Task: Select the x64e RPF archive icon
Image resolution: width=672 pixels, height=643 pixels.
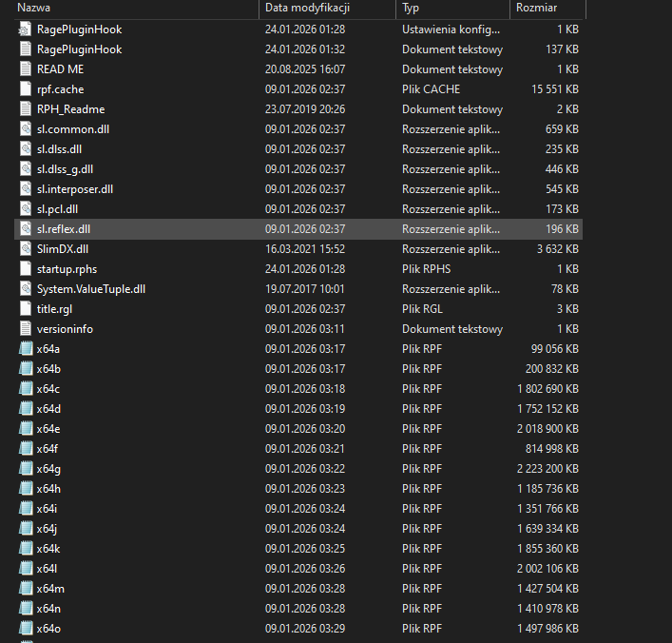Action: 26,429
